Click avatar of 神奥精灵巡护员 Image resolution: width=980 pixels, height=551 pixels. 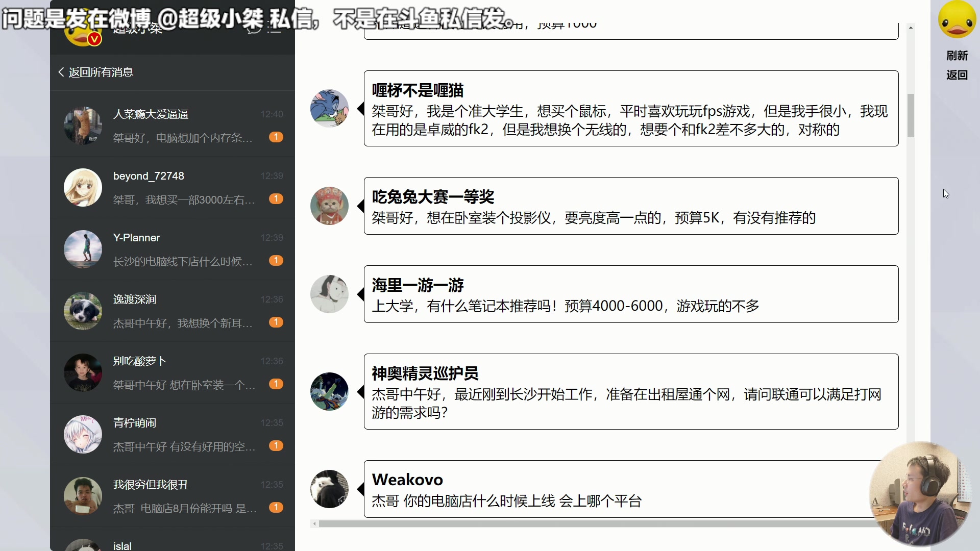coord(329,391)
